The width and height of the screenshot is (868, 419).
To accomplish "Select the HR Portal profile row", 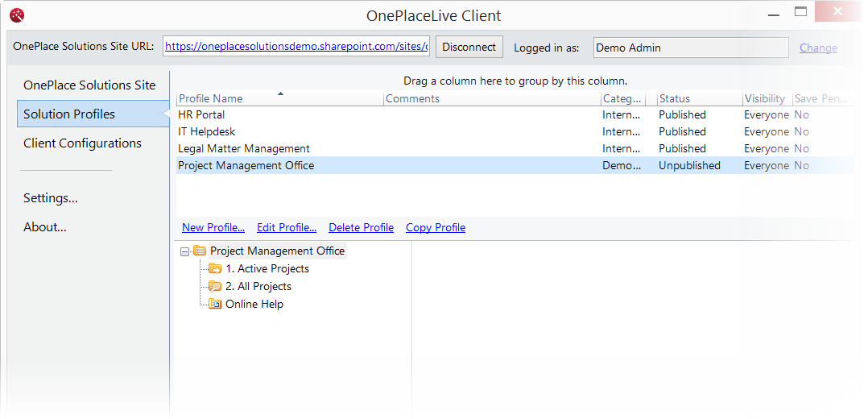I will click(x=515, y=114).
